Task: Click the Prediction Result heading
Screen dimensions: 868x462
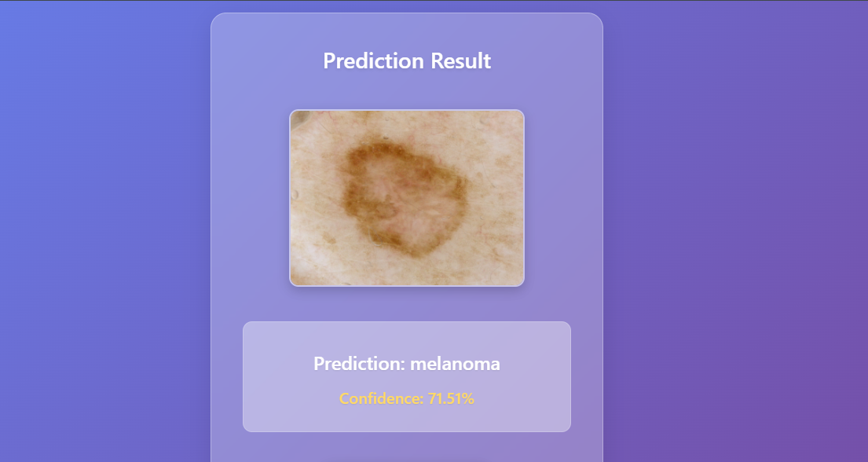Action: point(407,61)
